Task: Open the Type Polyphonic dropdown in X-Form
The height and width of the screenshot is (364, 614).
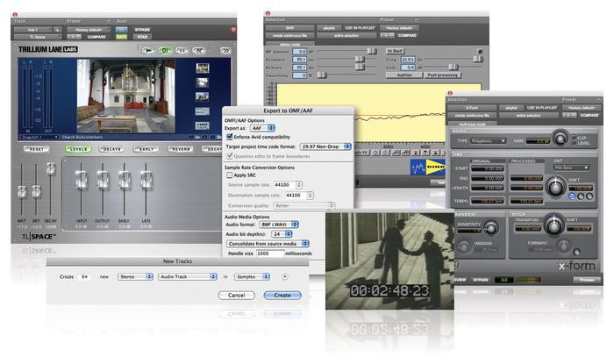Action: coord(489,141)
